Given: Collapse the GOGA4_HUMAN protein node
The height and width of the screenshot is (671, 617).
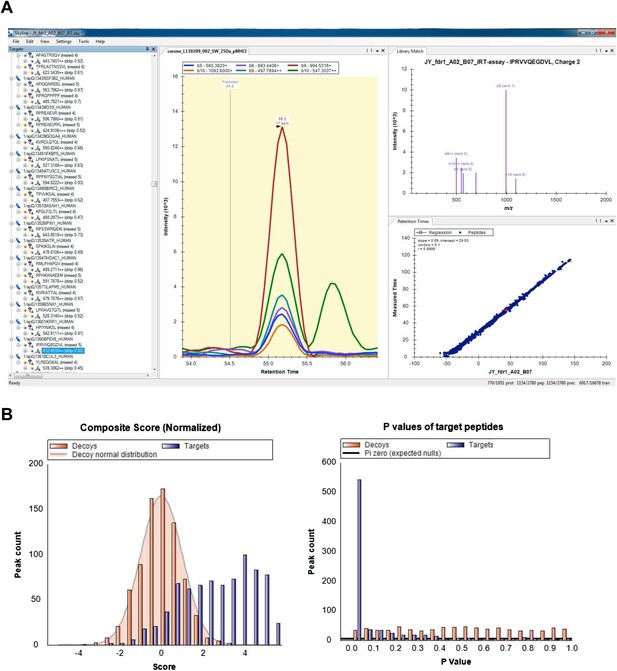Looking at the screenshot, I should click(x=12, y=136).
